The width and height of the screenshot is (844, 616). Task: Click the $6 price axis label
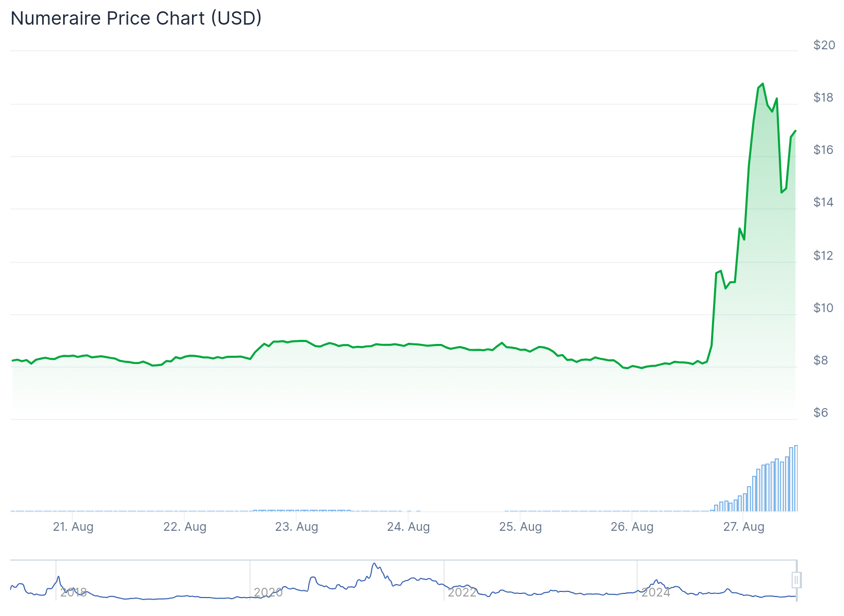(x=821, y=413)
